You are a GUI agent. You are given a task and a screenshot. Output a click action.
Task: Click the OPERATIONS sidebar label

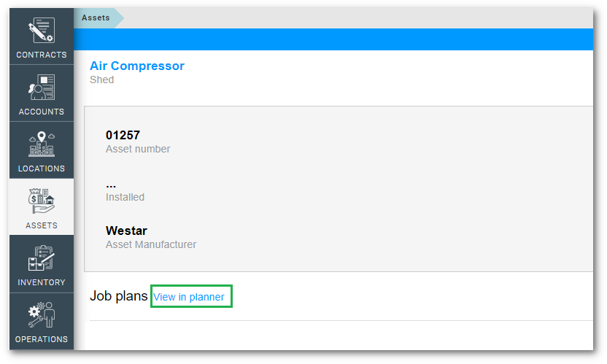pos(42,339)
